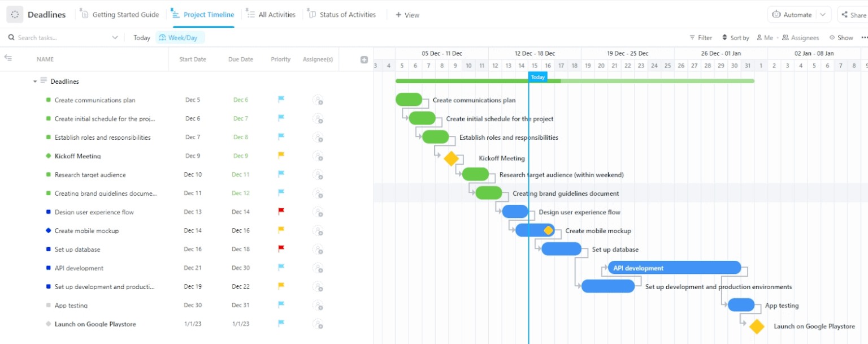The height and width of the screenshot is (344, 868).
Task: Toggle Show display options
Action: click(841, 37)
